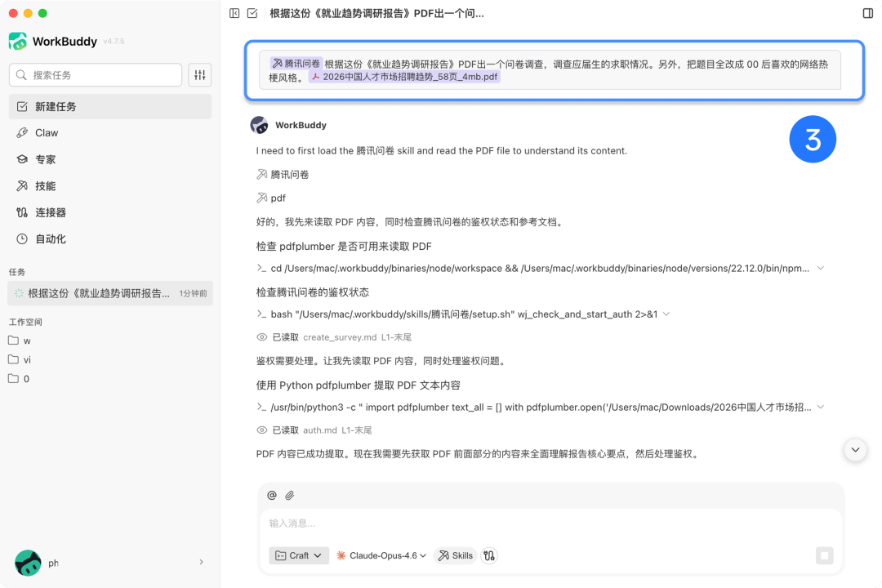Open the pdf skill step
The width and height of the screenshot is (882, 588).
click(271, 198)
